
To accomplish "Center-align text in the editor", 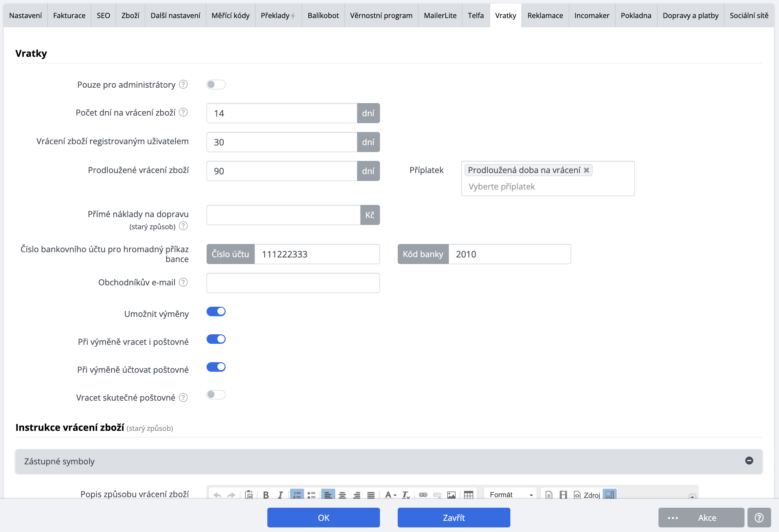I will (x=342, y=495).
